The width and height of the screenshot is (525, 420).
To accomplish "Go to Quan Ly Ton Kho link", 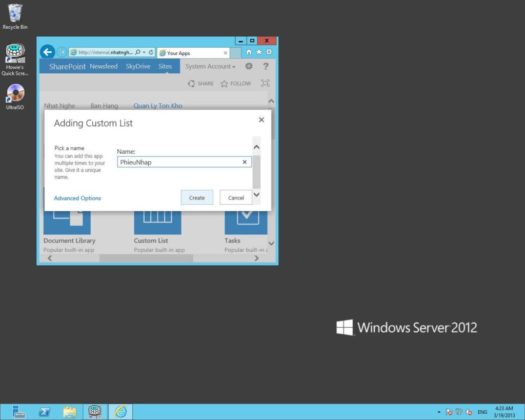I will point(158,106).
